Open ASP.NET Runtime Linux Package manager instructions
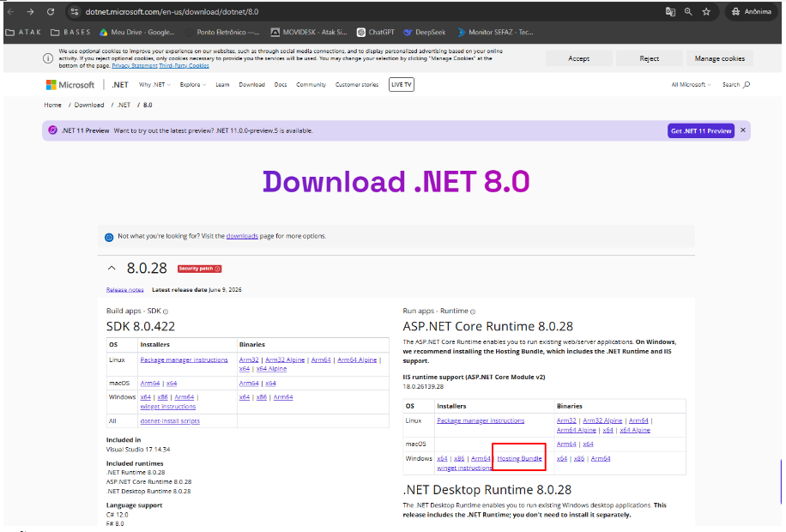The image size is (786, 532). (481, 420)
